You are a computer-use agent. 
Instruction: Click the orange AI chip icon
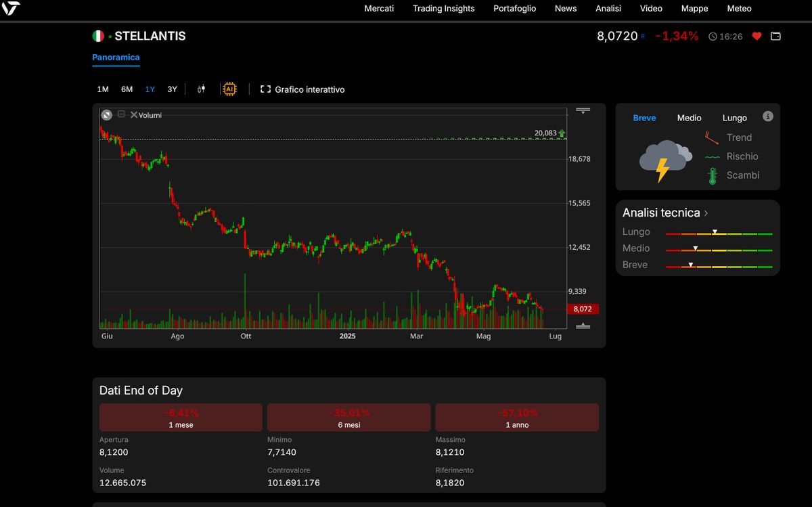click(x=229, y=89)
